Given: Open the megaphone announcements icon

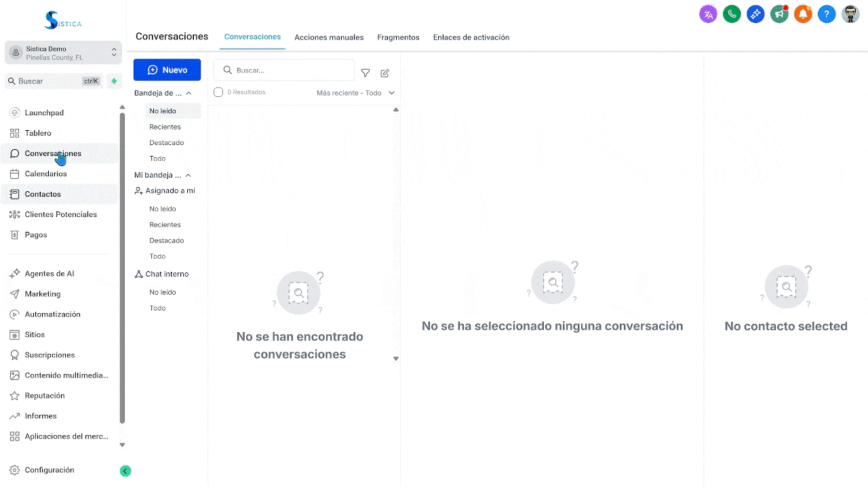Looking at the screenshot, I should click(x=779, y=14).
